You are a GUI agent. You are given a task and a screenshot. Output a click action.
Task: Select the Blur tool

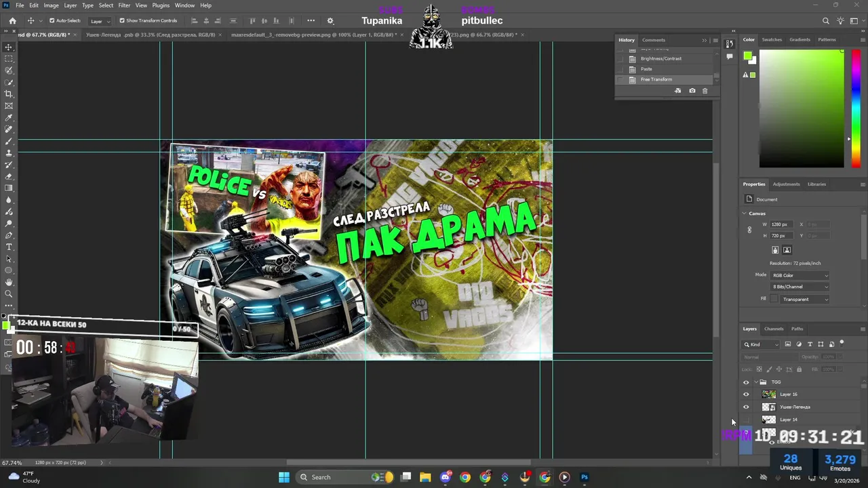pyautogui.click(x=9, y=200)
